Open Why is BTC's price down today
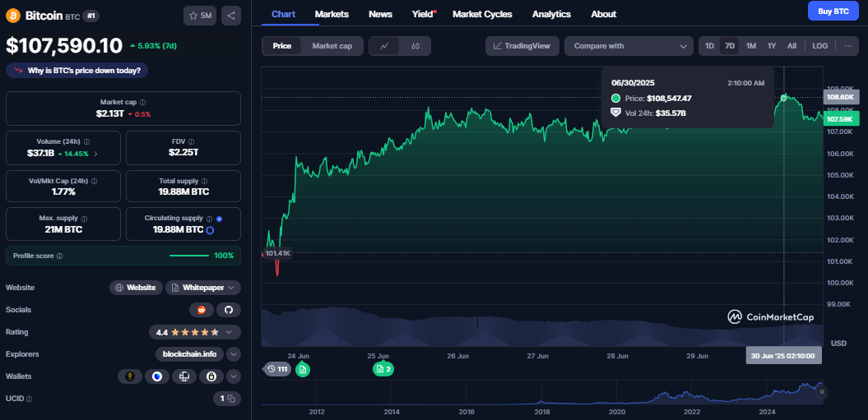This screenshot has width=868, height=420. [x=77, y=71]
